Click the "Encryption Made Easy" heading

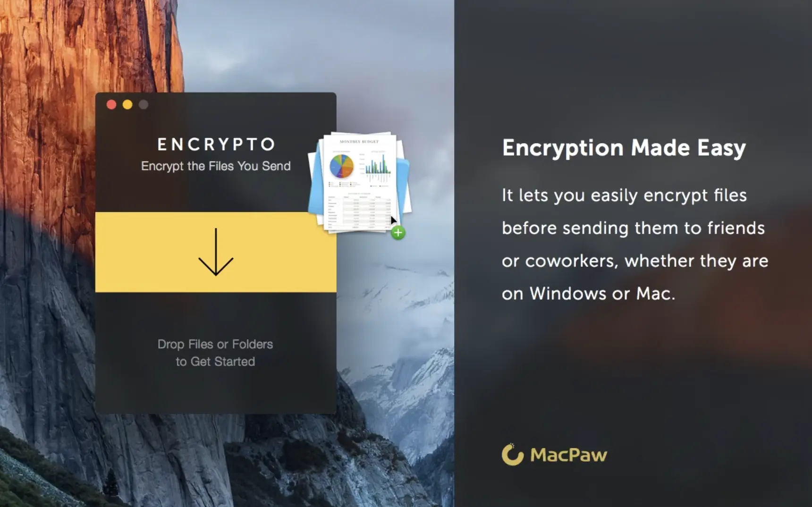(624, 148)
